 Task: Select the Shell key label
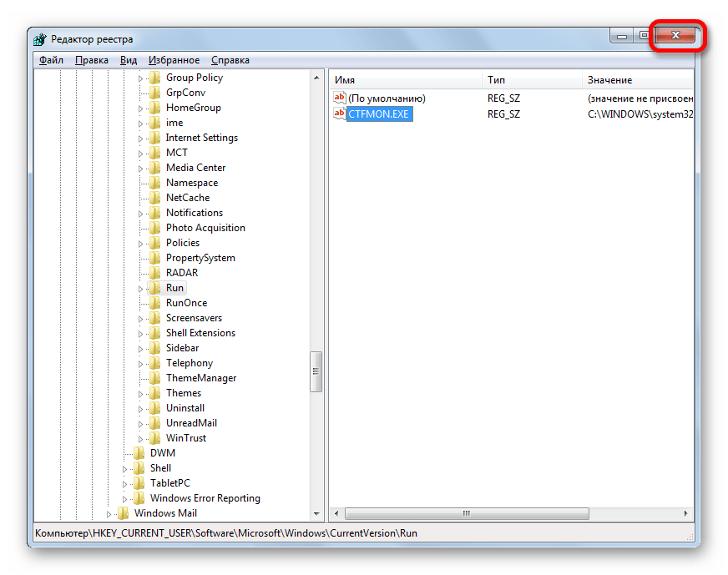pos(160,468)
